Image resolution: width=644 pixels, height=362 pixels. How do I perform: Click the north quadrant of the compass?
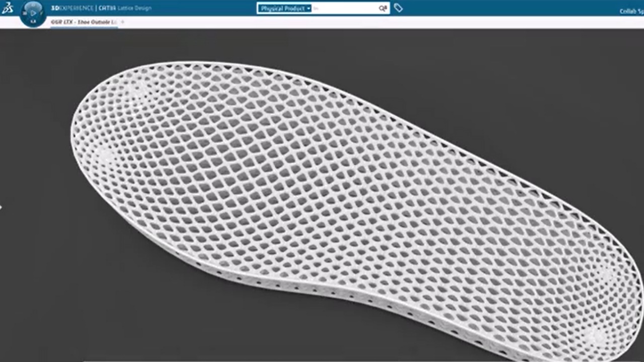(x=33, y=5)
